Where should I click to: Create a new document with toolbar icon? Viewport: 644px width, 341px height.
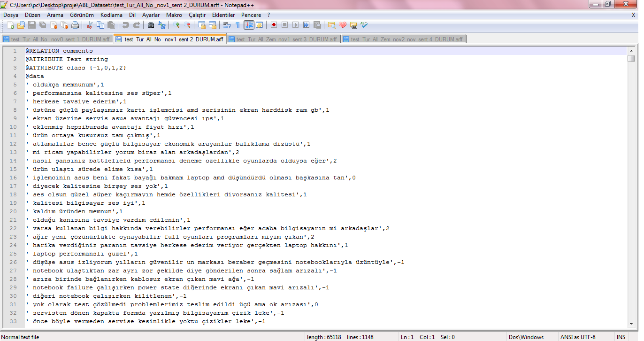[x=10, y=25]
